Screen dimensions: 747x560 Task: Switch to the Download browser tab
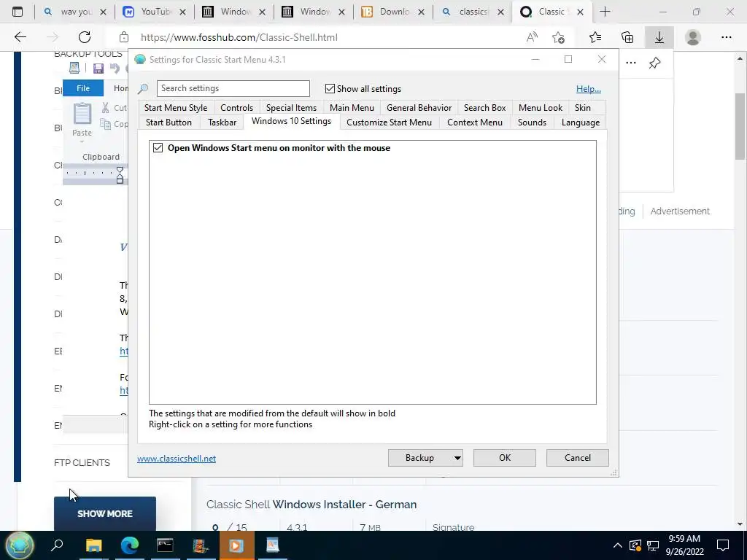tap(393, 12)
